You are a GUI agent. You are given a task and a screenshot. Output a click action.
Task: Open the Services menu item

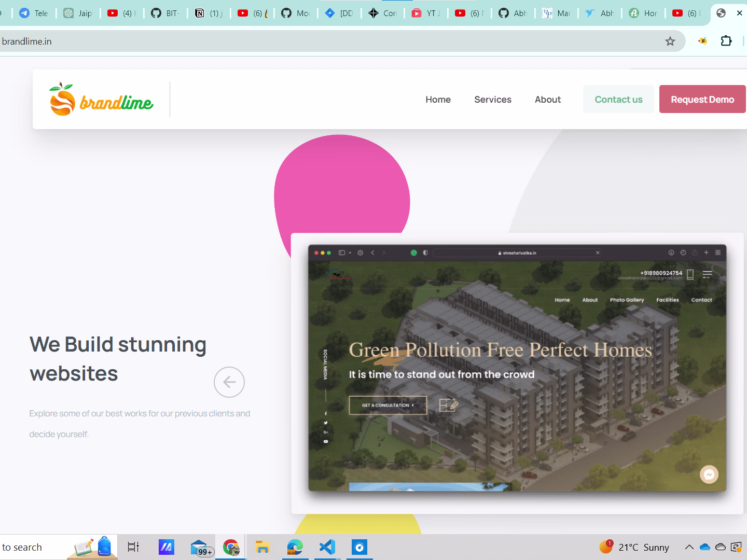click(x=492, y=99)
